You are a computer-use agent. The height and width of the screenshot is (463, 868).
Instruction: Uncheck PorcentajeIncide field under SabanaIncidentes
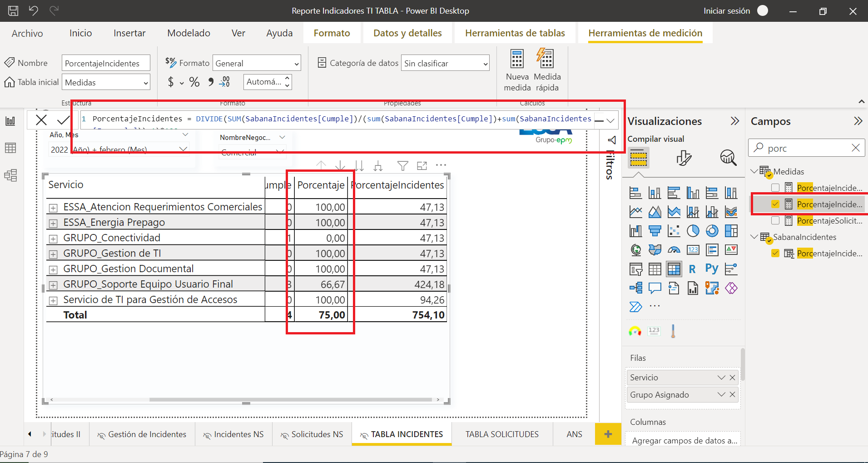pos(775,253)
